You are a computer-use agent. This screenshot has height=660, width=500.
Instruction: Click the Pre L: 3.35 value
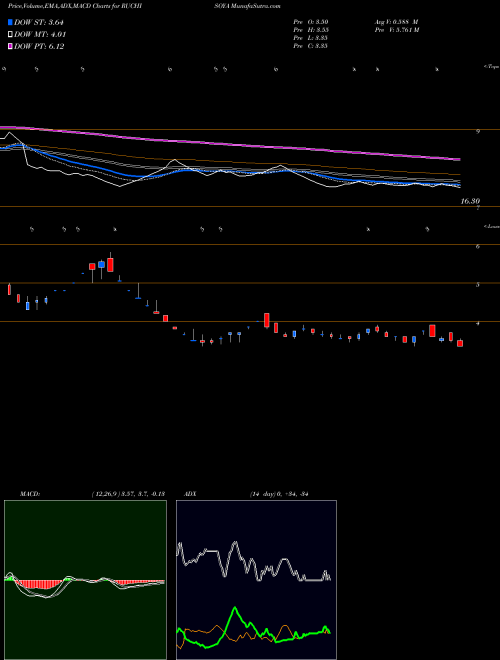pos(311,38)
